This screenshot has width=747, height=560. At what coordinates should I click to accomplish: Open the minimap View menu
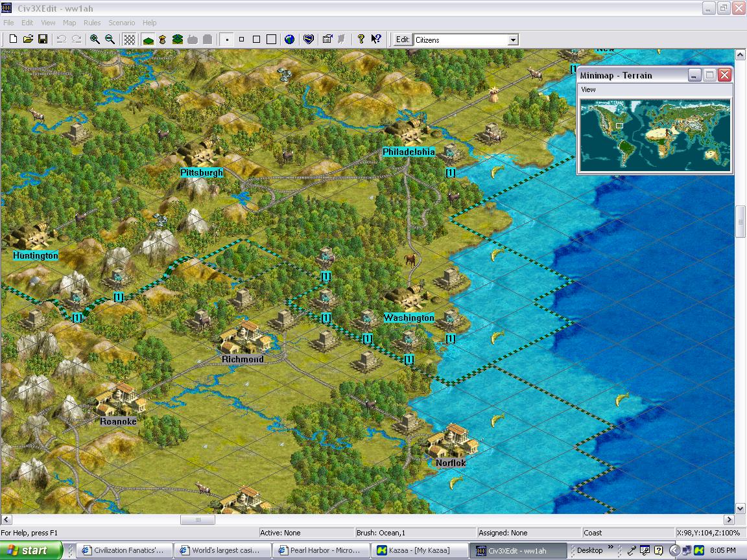[588, 89]
